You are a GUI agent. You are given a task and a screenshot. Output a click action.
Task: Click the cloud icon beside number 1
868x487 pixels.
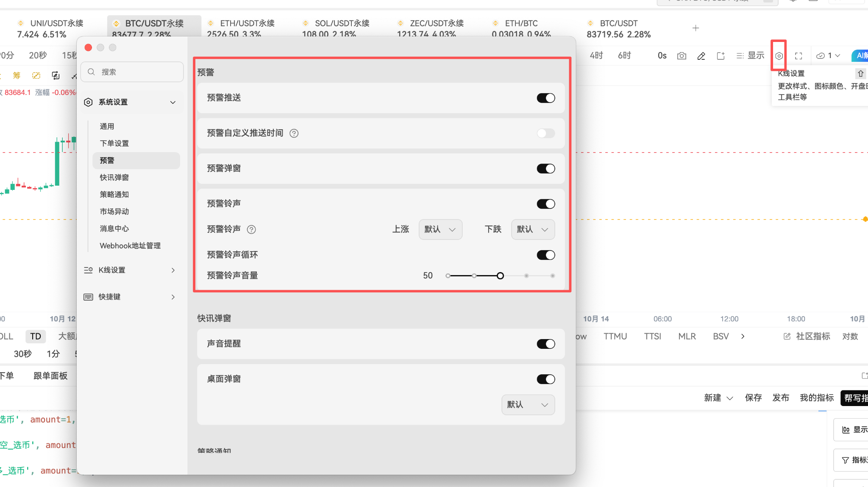point(821,56)
